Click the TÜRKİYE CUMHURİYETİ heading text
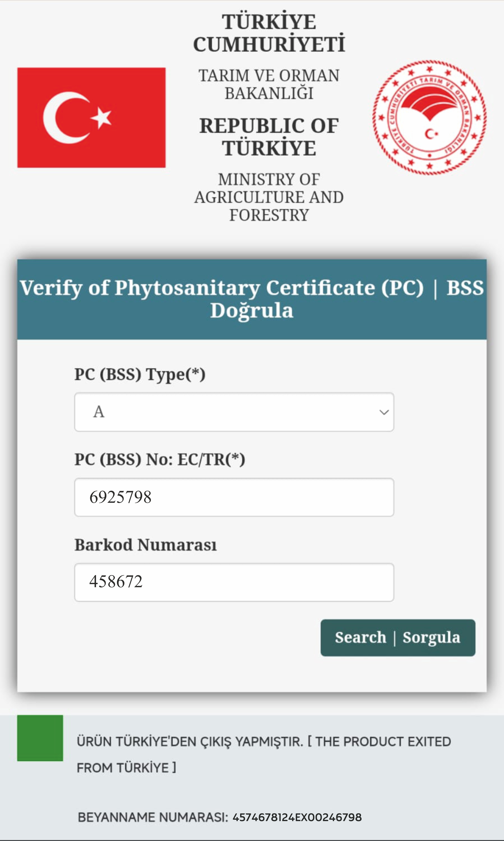This screenshot has width=504, height=841. [269, 33]
